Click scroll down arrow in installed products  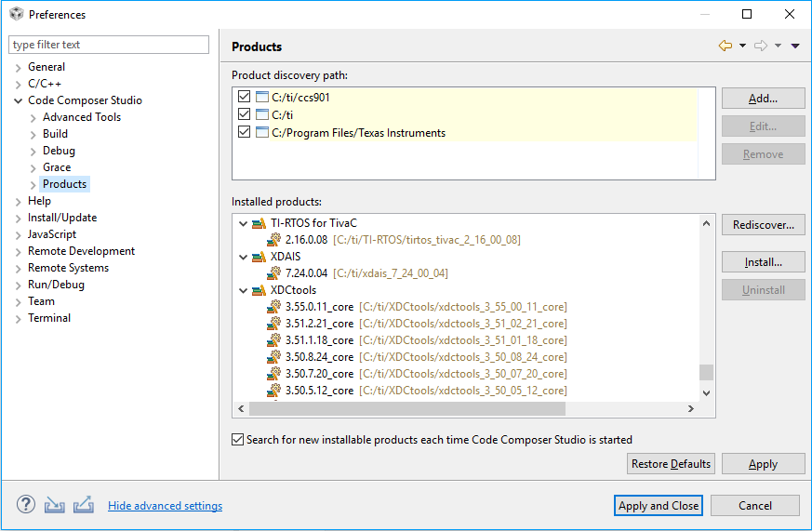coord(706,392)
